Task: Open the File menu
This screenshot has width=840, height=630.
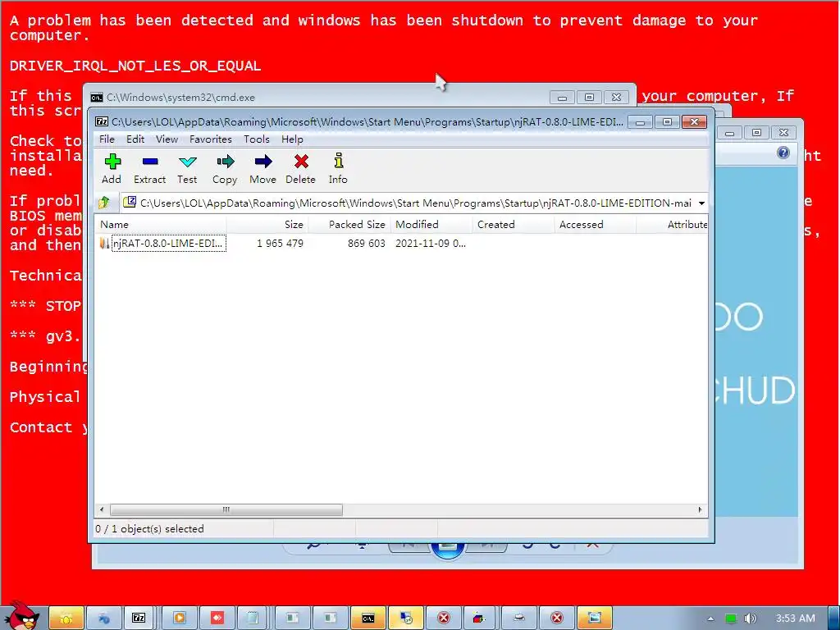Action: pos(107,139)
